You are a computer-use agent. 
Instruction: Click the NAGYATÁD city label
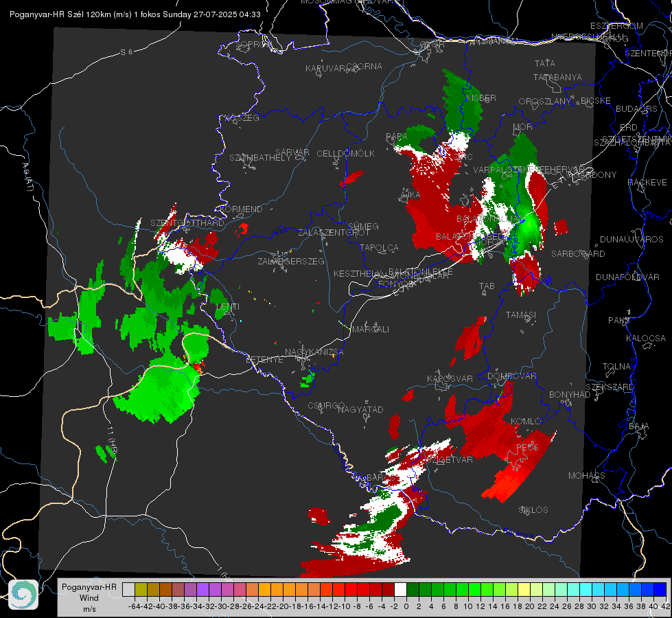pos(360,409)
